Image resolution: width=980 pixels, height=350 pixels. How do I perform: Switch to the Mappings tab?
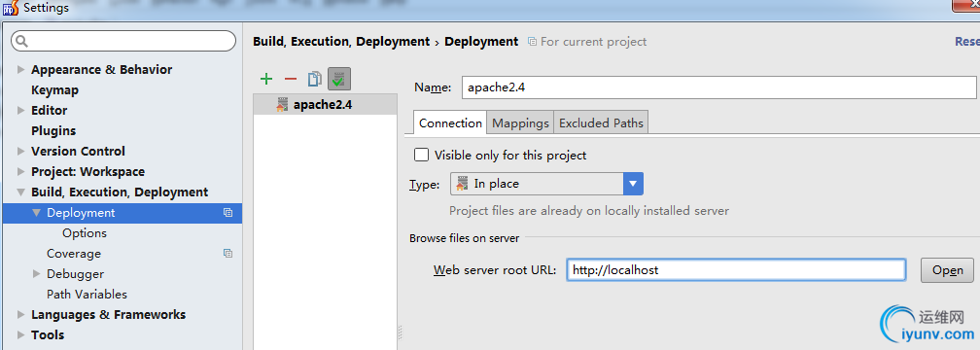click(520, 123)
